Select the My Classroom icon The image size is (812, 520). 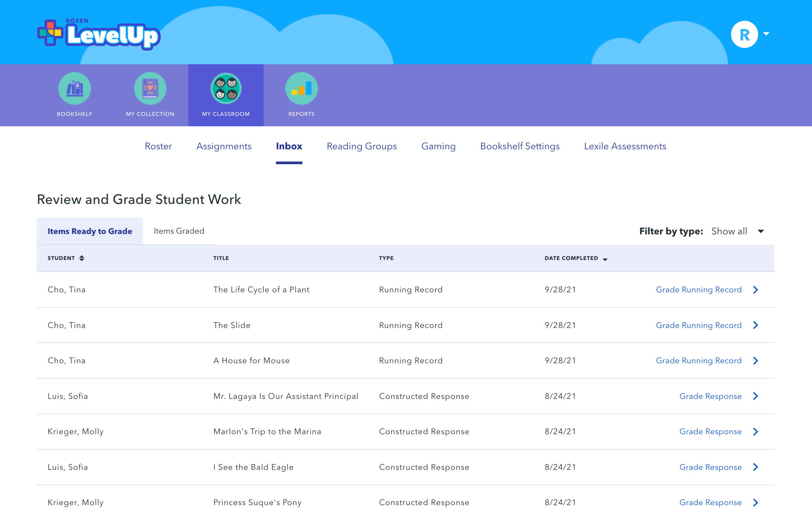tap(226, 89)
